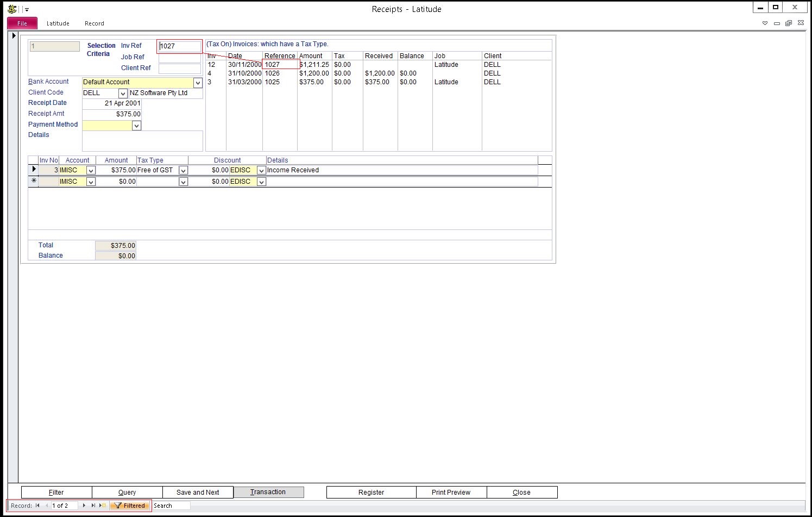Open Discount account dropdown in first row

pos(261,171)
